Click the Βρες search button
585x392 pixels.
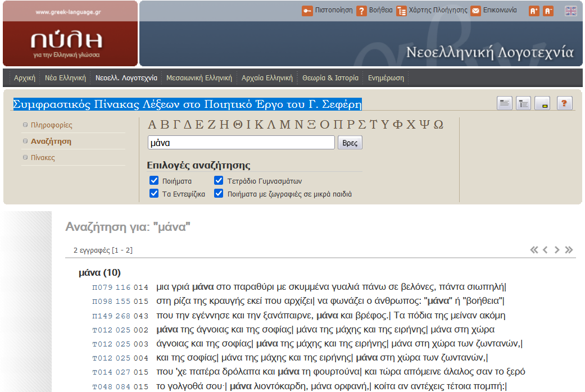pos(350,143)
